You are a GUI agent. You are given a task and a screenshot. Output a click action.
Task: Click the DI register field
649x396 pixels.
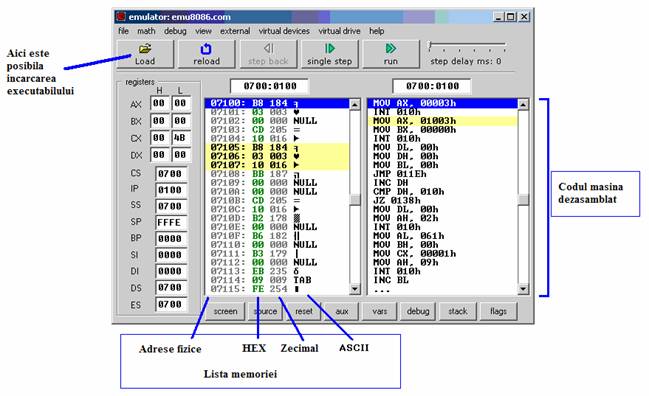(x=170, y=271)
